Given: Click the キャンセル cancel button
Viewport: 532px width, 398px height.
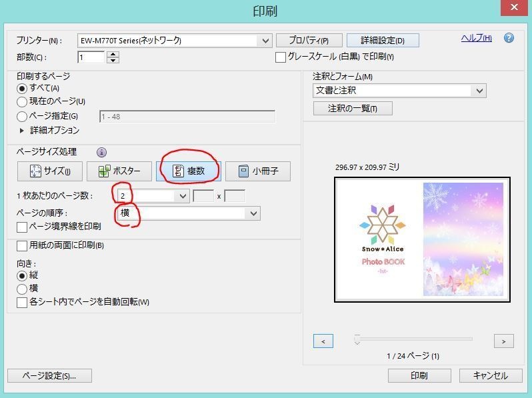Looking at the screenshot, I should [x=491, y=375].
